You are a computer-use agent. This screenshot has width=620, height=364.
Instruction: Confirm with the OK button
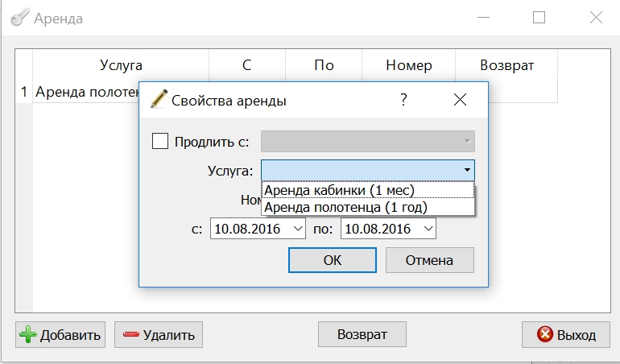coord(332,260)
